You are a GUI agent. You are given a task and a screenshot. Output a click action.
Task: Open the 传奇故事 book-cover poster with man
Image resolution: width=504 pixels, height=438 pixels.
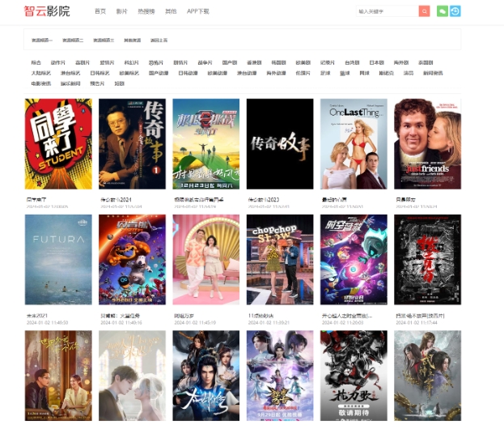(x=132, y=144)
